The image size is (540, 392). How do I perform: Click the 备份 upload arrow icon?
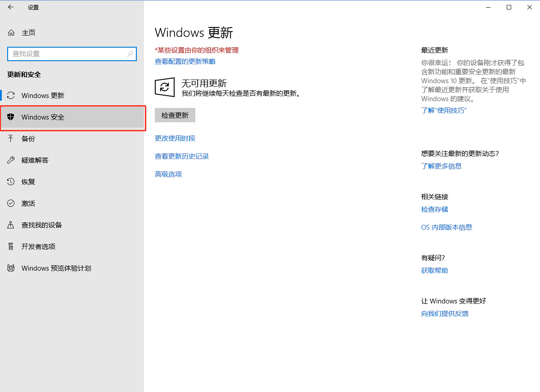[11, 138]
